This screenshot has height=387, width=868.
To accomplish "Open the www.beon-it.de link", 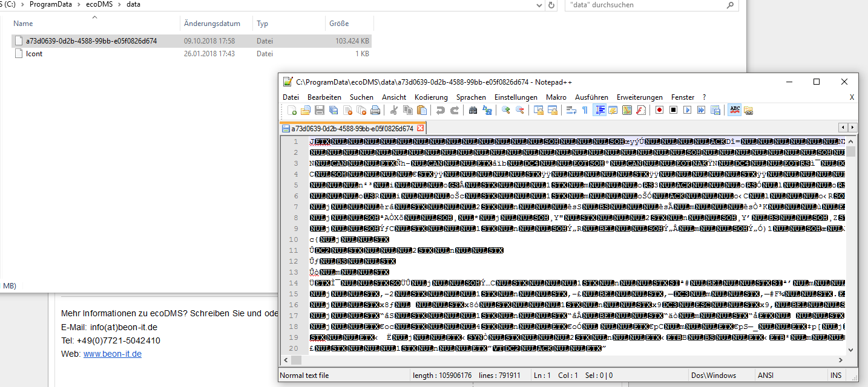I will [x=112, y=354].
